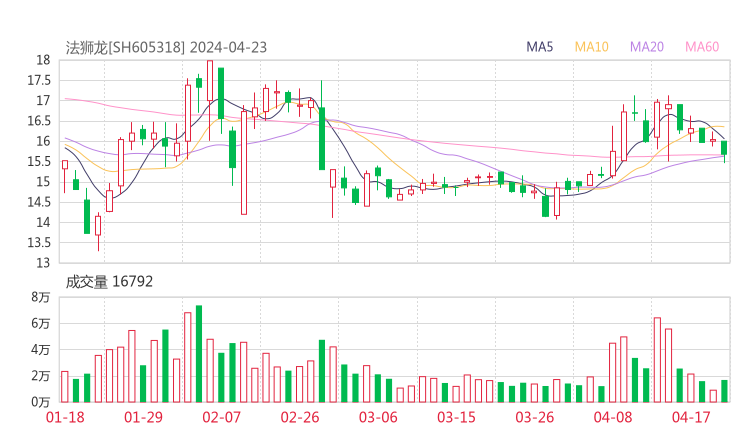Click the 13 price axis label
The width and height of the screenshot is (740, 440).
(x=43, y=263)
